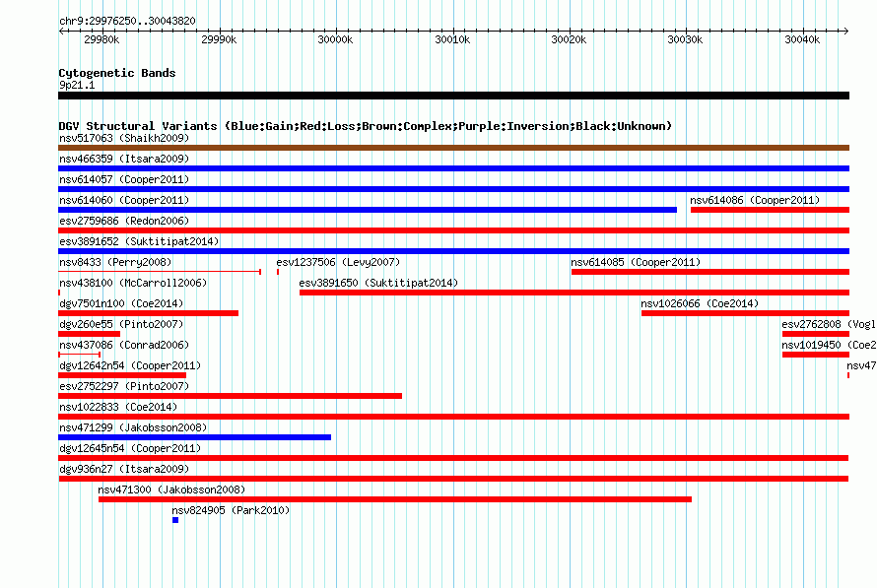The height and width of the screenshot is (588, 877).
Task: Select the red bar under nsv1026066
Action: click(x=746, y=313)
